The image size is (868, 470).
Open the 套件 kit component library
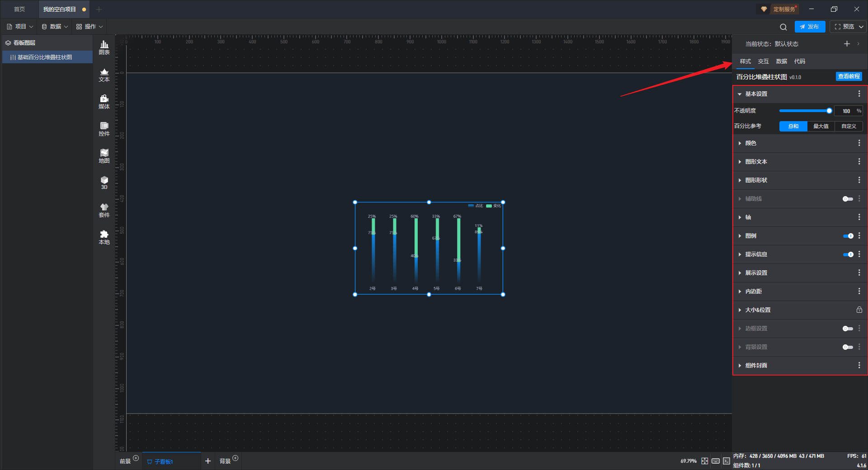tap(104, 210)
